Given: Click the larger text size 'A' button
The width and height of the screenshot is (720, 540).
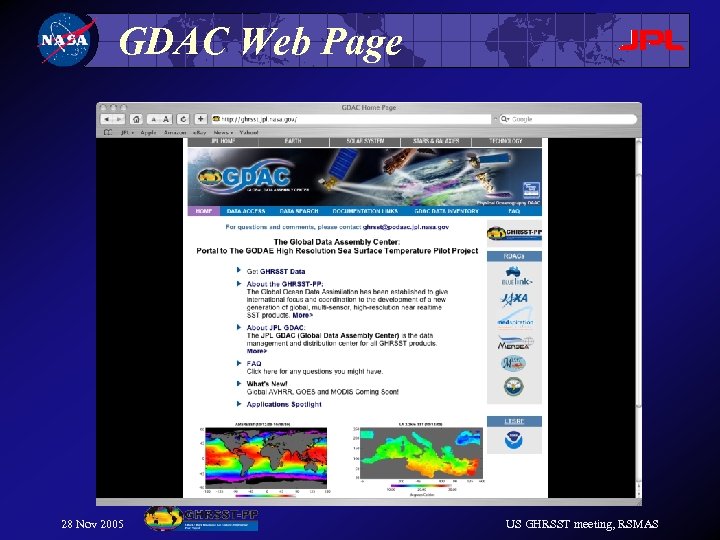Looking at the screenshot, I should point(166,119).
